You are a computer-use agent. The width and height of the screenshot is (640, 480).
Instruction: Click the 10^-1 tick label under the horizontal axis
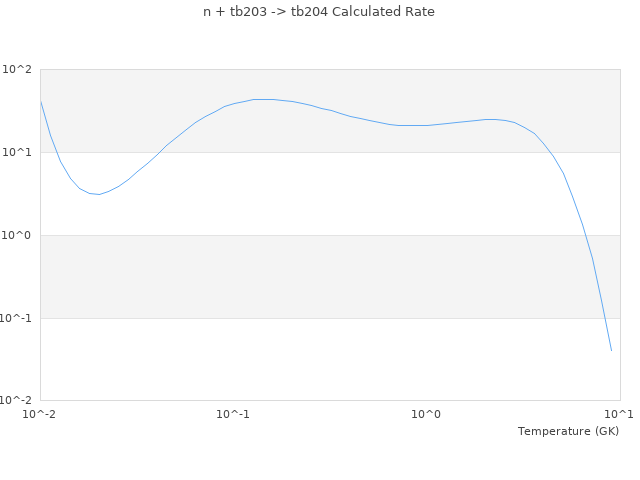coord(233,414)
